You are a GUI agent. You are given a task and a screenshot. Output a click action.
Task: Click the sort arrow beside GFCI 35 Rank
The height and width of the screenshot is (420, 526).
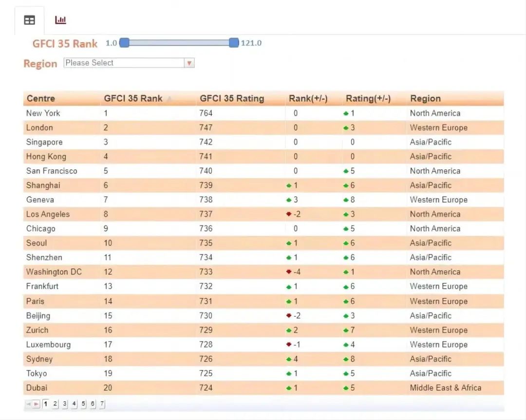[169, 99]
